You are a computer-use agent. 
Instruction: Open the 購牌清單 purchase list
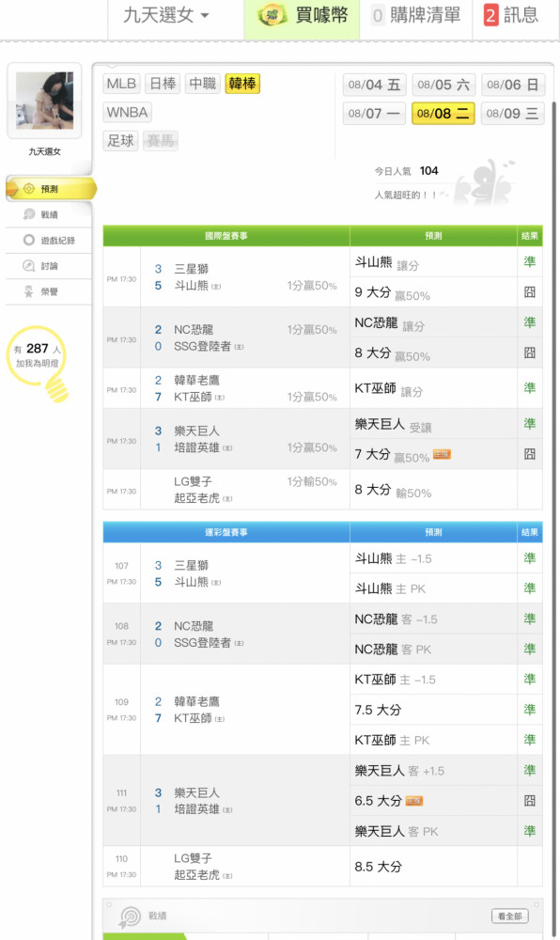[x=416, y=15]
